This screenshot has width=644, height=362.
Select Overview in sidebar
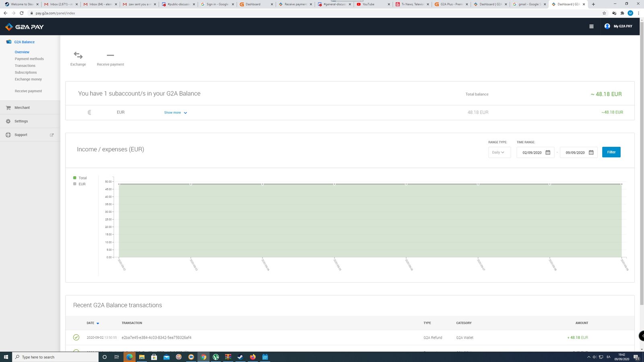pyautogui.click(x=22, y=52)
